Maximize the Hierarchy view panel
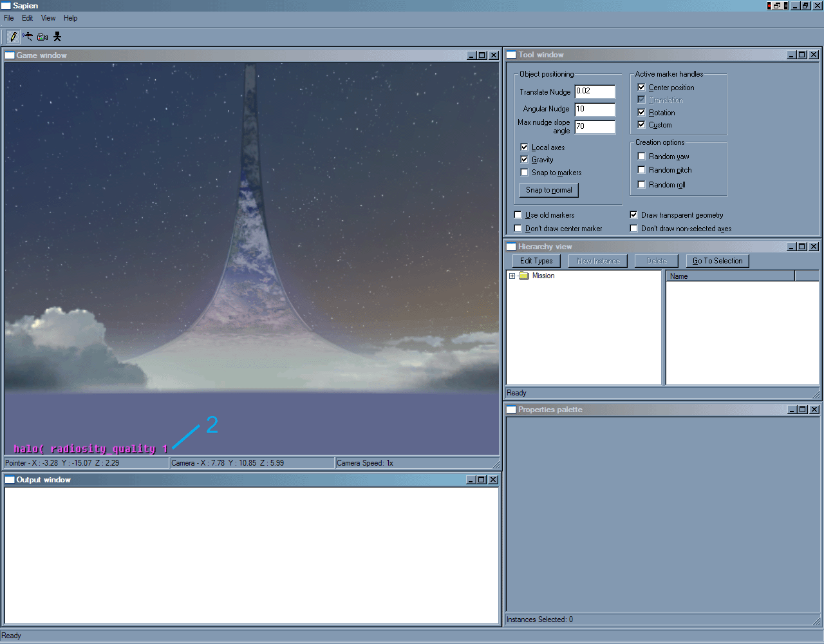 pos(802,247)
